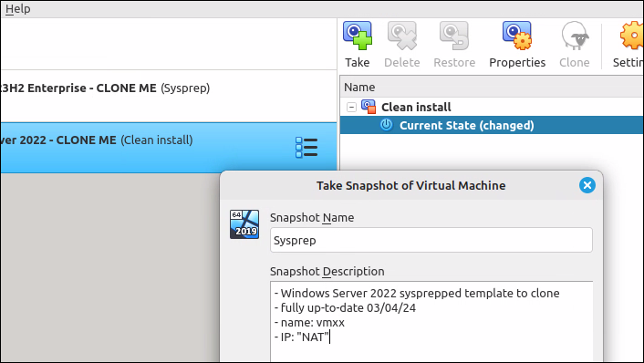This screenshot has height=363, width=644.
Task: Click the 'IP: "NAT"' description line
Action: click(301, 337)
